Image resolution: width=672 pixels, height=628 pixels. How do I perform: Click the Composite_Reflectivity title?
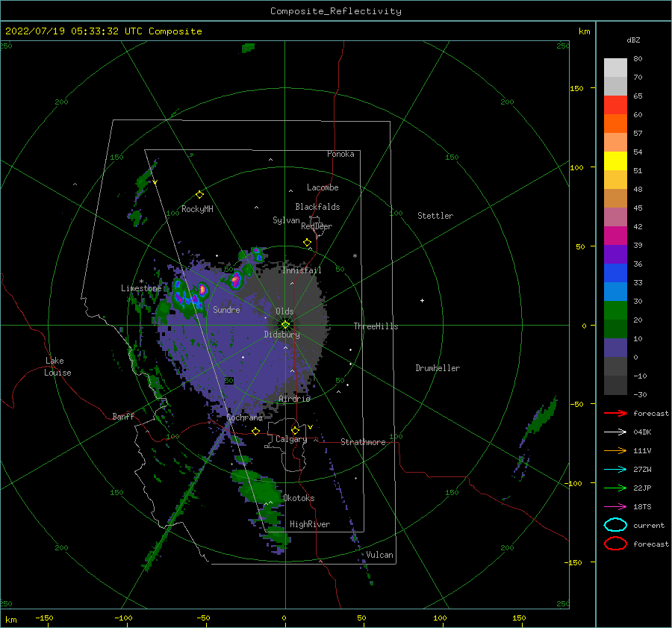pos(335,11)
